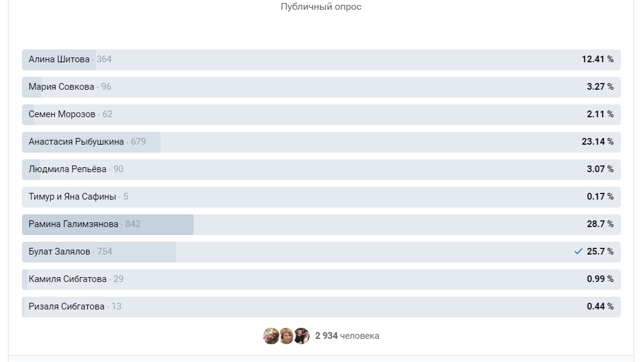Choose Людмила Репьёва in the poll
The height and width of the screenshot is (362, 644).
[x=321, y=170]
